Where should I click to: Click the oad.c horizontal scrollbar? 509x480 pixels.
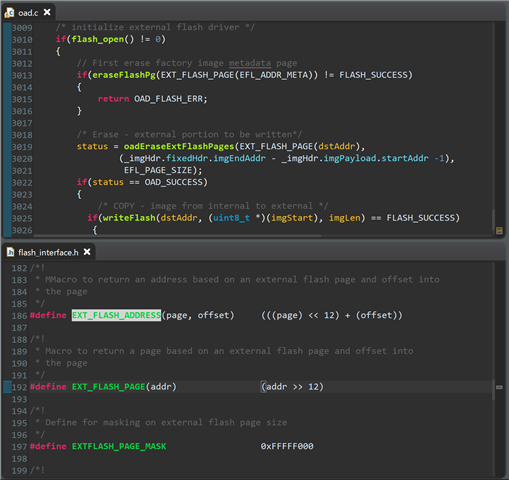[x=177, y=236]
